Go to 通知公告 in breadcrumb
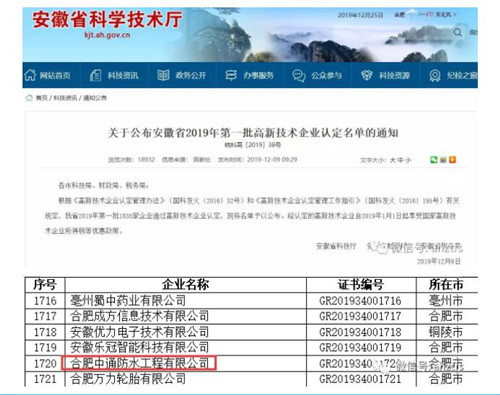Screen dimensions: 500x395 pyautogui.click(x=95, y=98)
